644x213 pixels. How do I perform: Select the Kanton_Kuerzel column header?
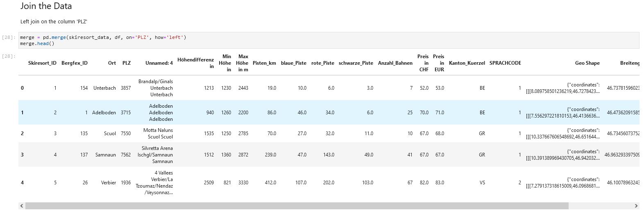tap(467, 63)
